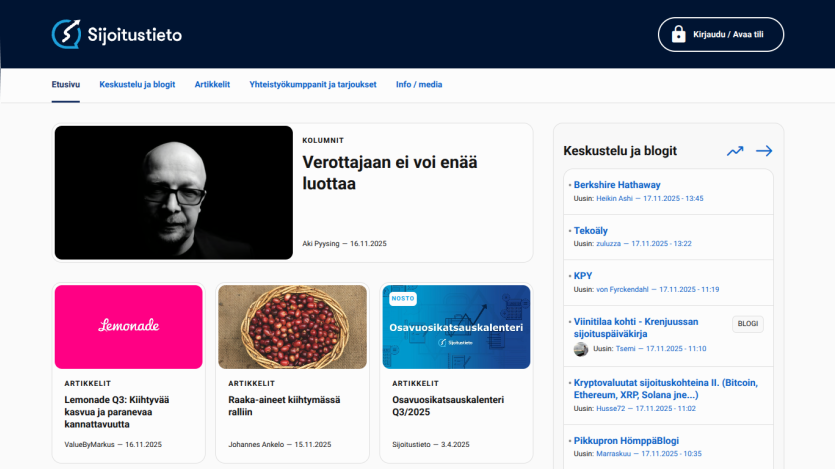The image size is (835, 469).
Task: Open the KPY discussion thread
Action: (583, 276)
